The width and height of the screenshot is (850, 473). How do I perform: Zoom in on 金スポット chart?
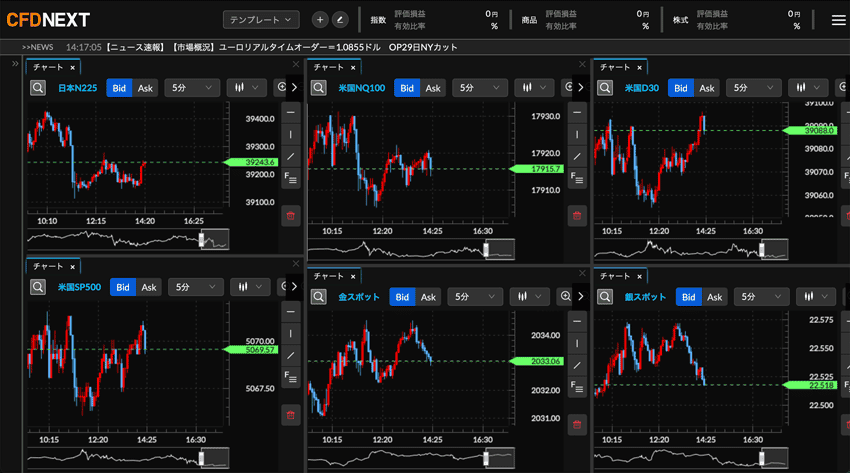click(565, 296)
